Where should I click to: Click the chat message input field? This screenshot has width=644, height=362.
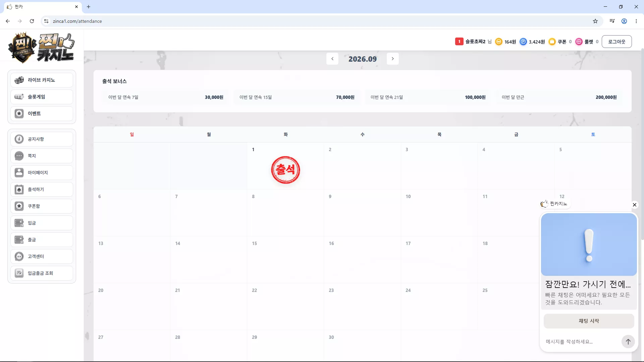[x=582, y=342]
